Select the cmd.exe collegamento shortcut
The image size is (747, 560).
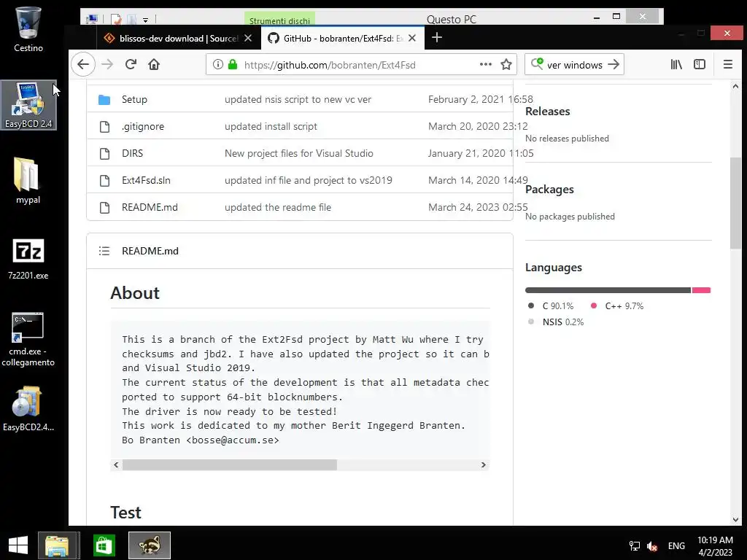(x=28, y=339)
